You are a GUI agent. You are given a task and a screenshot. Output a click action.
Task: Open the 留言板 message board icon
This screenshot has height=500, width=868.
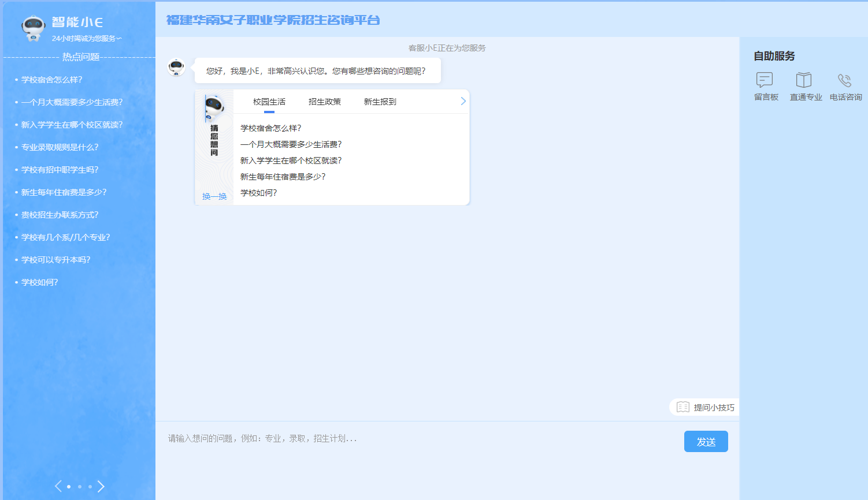click(x=764, y=80)
